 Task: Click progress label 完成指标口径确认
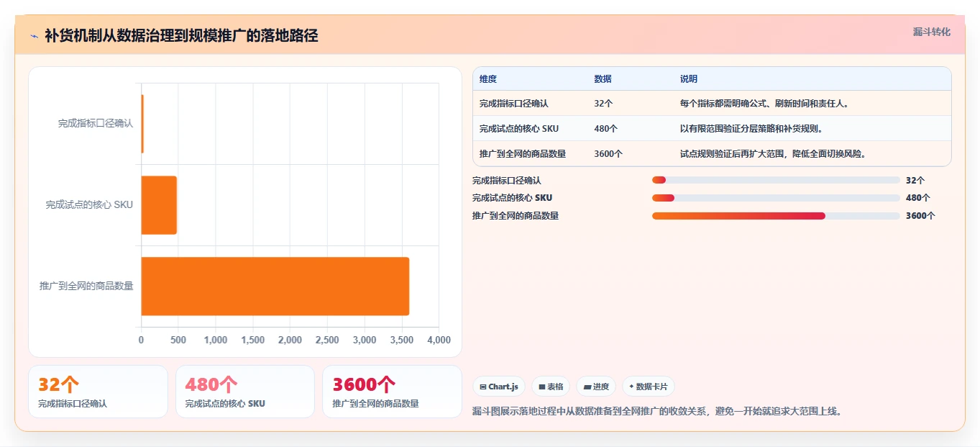tap(507, 181)
